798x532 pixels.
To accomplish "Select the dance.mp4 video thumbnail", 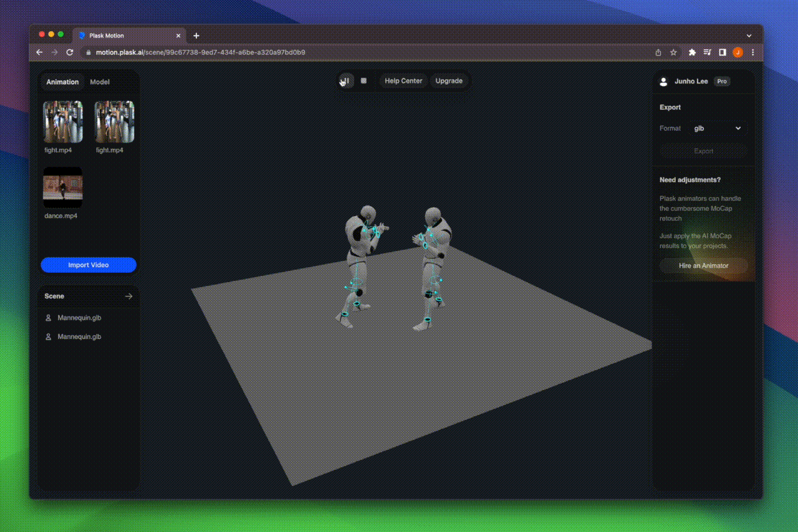I will [x=62, y=188].
